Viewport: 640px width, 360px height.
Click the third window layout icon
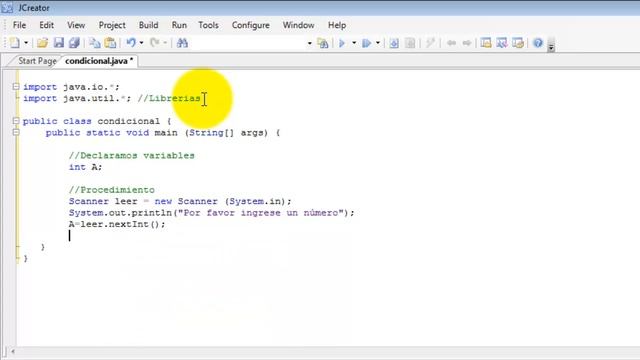[518, 42]
